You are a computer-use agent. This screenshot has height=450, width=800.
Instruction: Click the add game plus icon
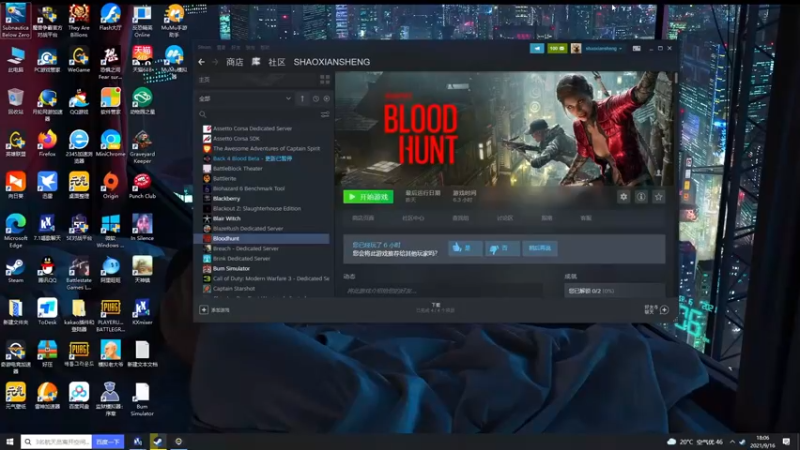coord(204,310)
